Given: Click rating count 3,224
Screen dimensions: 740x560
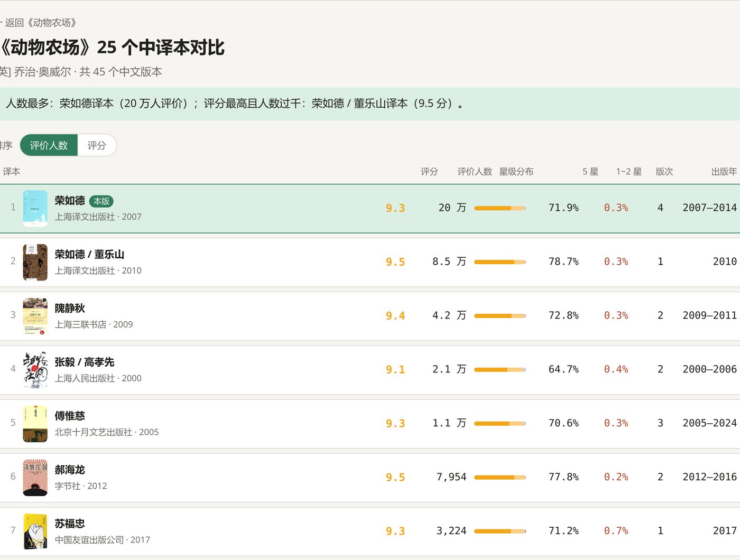Looking at the screenshot, I should point(451,531).
